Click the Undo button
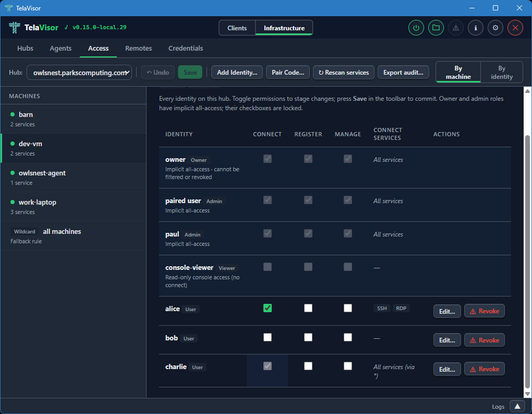 [158, 73]
